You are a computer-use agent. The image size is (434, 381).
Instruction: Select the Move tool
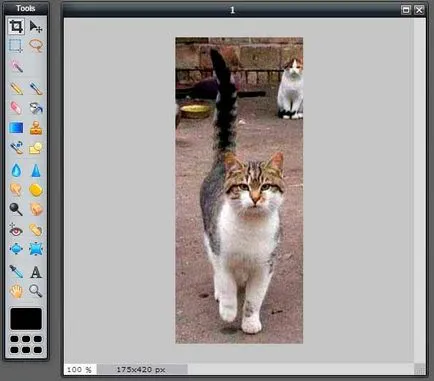[36, 26]
